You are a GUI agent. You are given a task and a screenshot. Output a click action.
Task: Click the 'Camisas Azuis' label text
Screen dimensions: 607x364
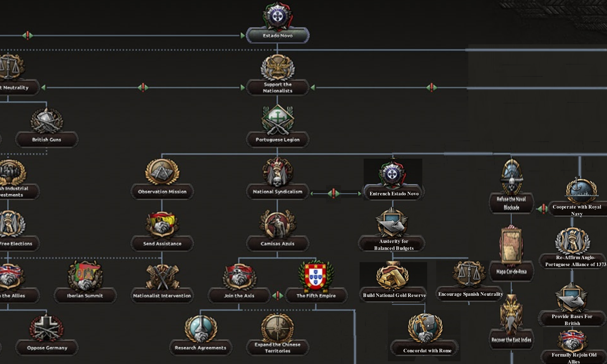point(278,244)
